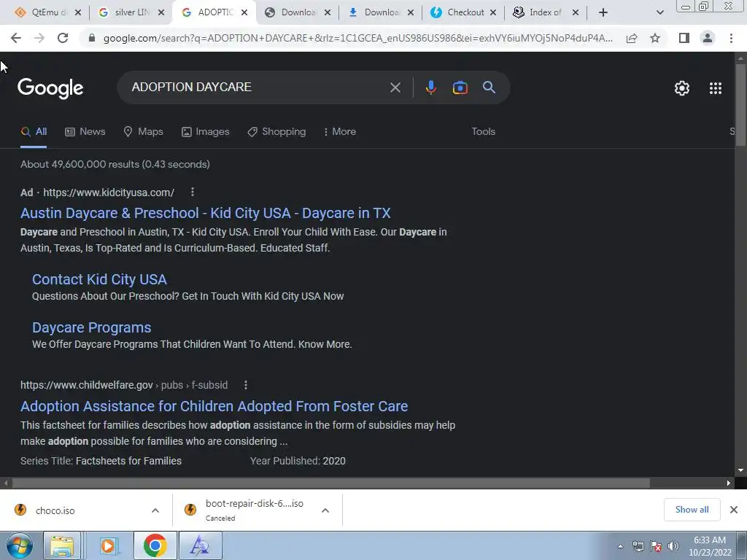Open the volume control in tray
The width and height of the screenshot is (747, 560).
tap(673, 546)
